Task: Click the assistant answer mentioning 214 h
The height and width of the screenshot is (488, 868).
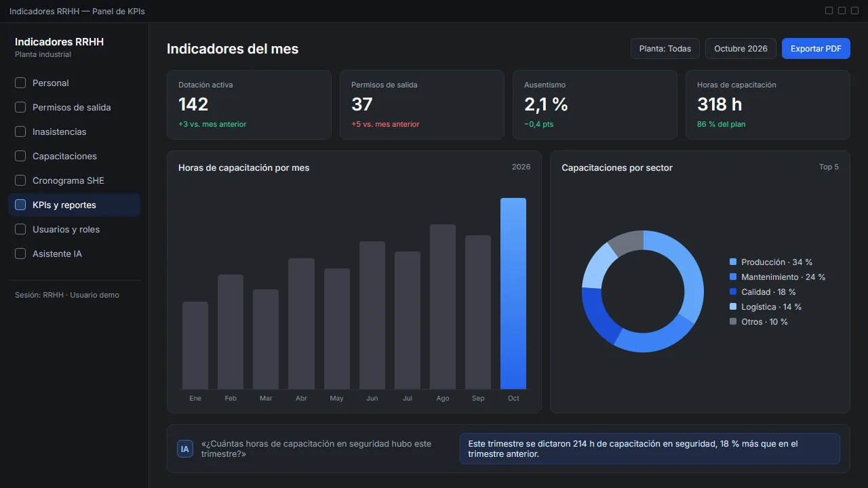Action: click(x=650, y=449)
